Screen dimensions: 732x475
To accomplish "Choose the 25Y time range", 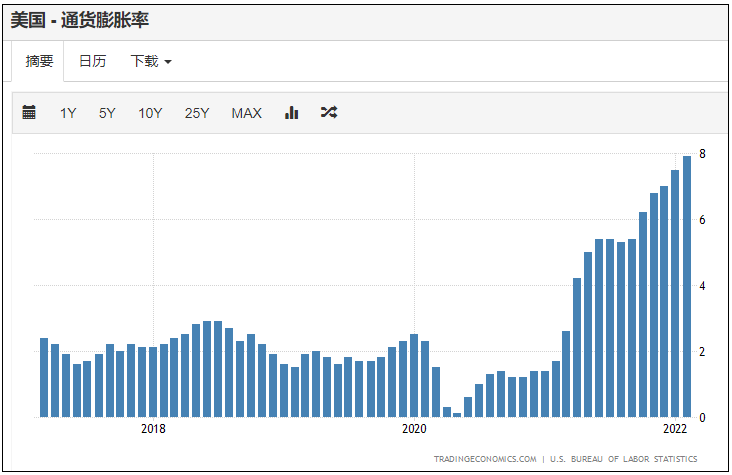I will click(x=197, y=113).
